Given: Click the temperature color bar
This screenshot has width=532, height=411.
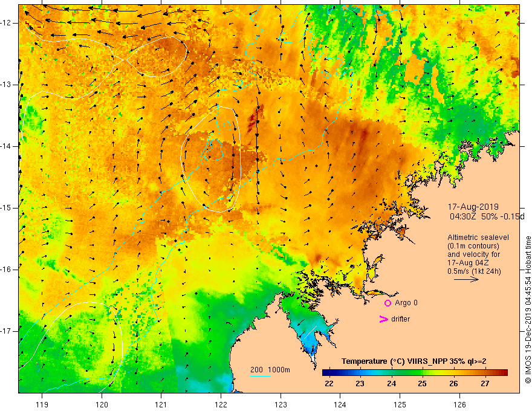Looking at the screenshot, I should (x=415, y=372).
